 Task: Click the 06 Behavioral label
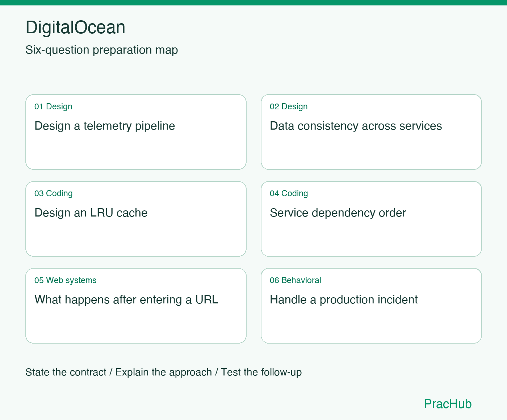[x=296, y=280]
